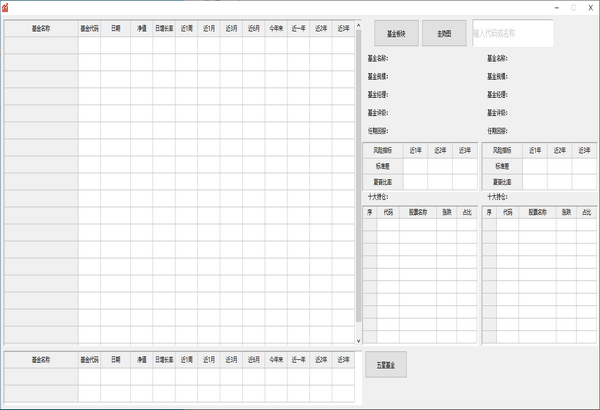This screenshot has width=600, height=410.
Task: Select the 今年来 column header in top table
Action: [275, 29]
